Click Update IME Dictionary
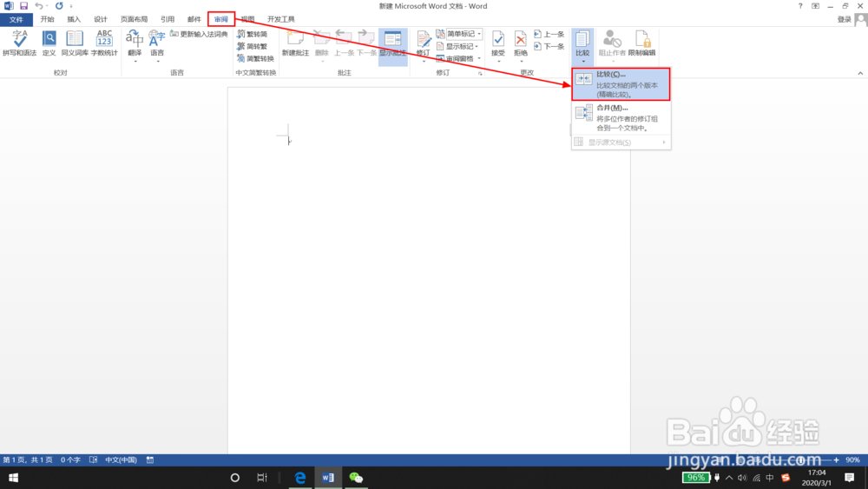The image size is (868, 489). coord(199,34)
